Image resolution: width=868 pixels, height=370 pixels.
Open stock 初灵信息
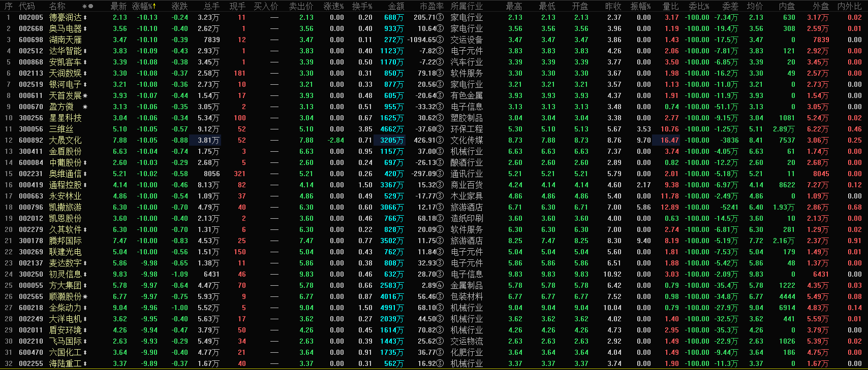coord(65,274)
